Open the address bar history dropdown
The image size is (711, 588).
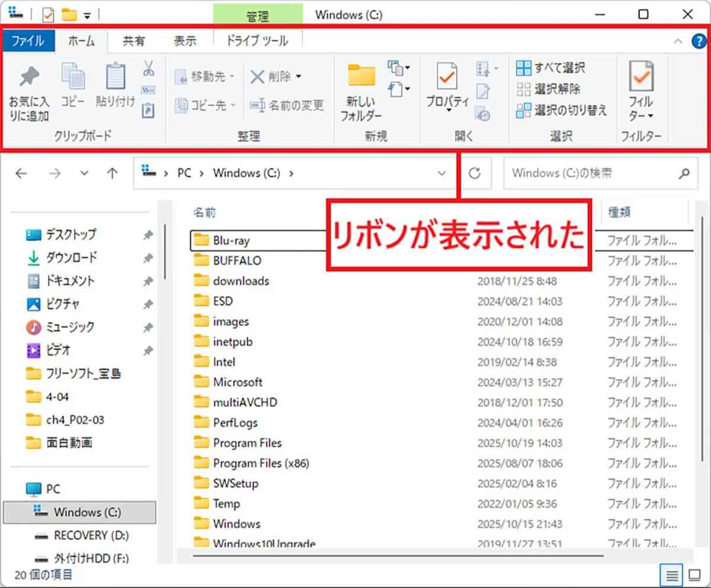tap(441, 173)
